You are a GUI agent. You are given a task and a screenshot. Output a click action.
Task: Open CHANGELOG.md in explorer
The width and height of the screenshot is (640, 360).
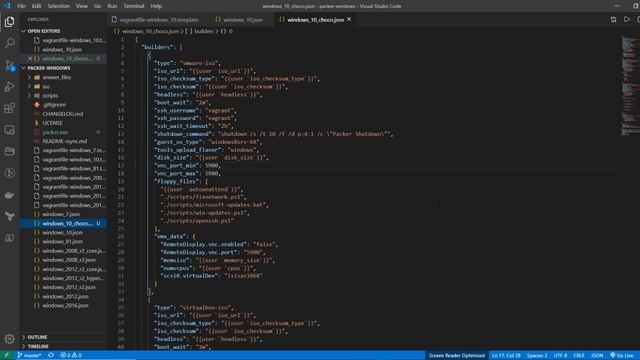(64, 114)
